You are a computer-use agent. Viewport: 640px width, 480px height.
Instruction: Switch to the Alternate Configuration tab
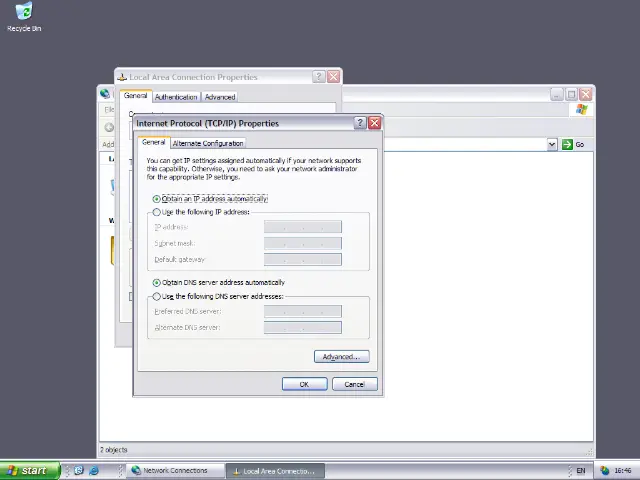click(208, 143)
